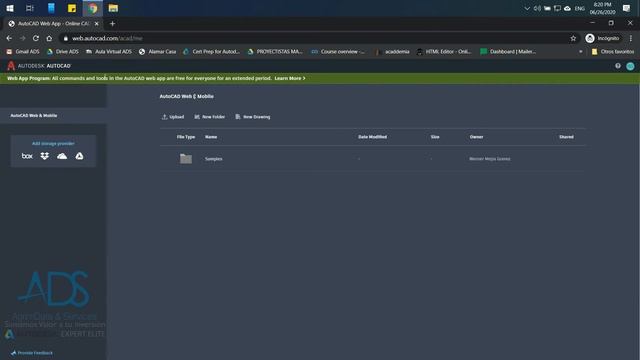
Task: Click the Owner column header
Action: (x=476, y=137)
